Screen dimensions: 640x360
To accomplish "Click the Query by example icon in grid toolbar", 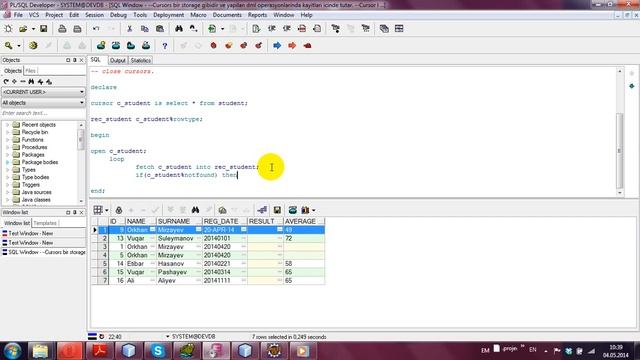I will pos(222,210).
